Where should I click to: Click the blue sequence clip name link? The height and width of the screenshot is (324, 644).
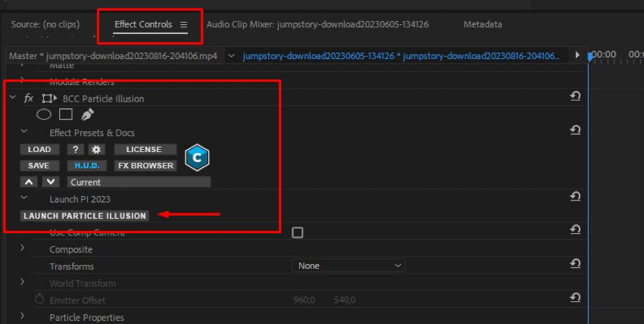click(x=401, y=56)
